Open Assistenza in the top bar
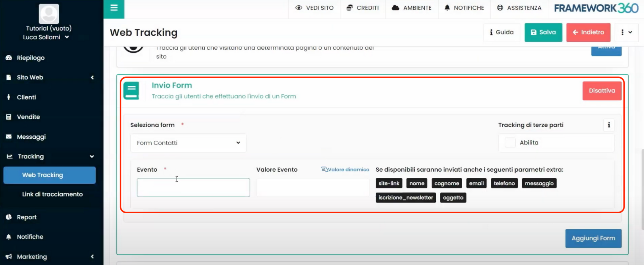Screen dimensions: 644x265 tap(519, 8)
